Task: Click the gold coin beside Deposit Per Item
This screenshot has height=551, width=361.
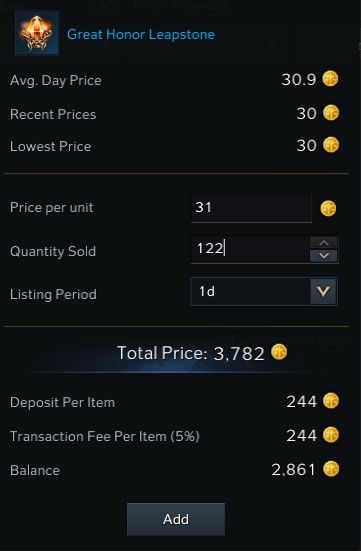Action: (x=331, y=401)
